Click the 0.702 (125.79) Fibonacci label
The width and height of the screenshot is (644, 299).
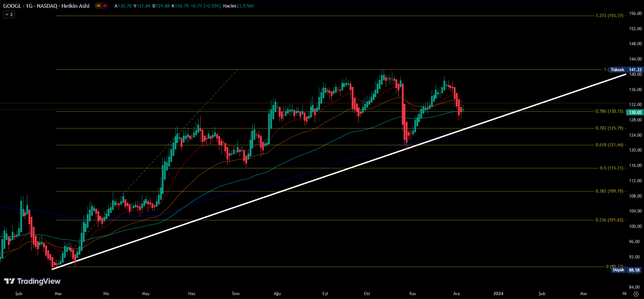(610, 128)
